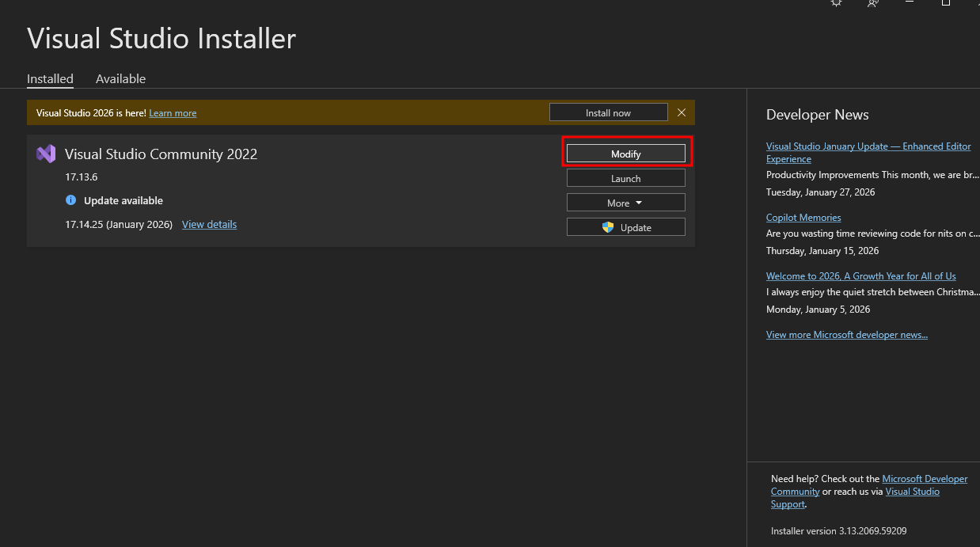Click the Visual Studio purple logo icon
The image size is (980, 547).
pyautogui.click(x=46, y=154)
